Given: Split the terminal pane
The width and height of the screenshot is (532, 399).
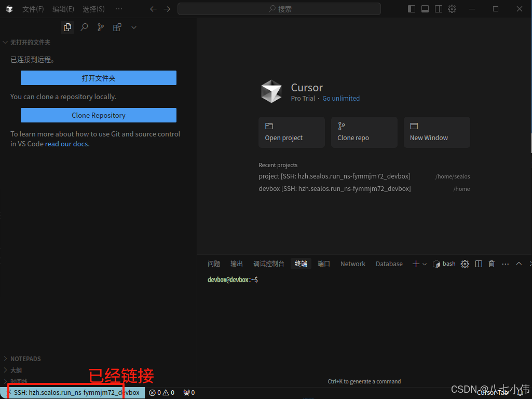Looking at the screenshot, I should coord(479,264).
